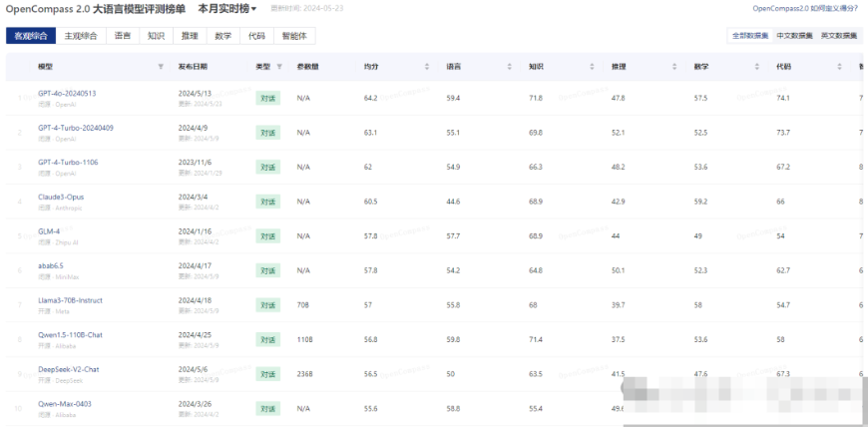
Task: Click 对话 tag in DeepSeek-V2-Chat row
Action: click(268, 374)
